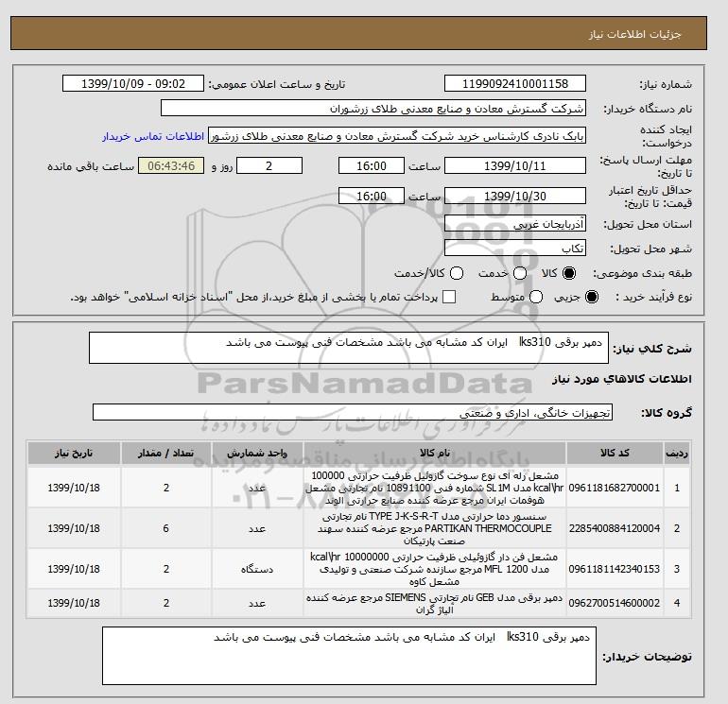Click the نام کالا column header
This screenshot has width=728, height=704.
pyautogui.click(x=435, y=453)
